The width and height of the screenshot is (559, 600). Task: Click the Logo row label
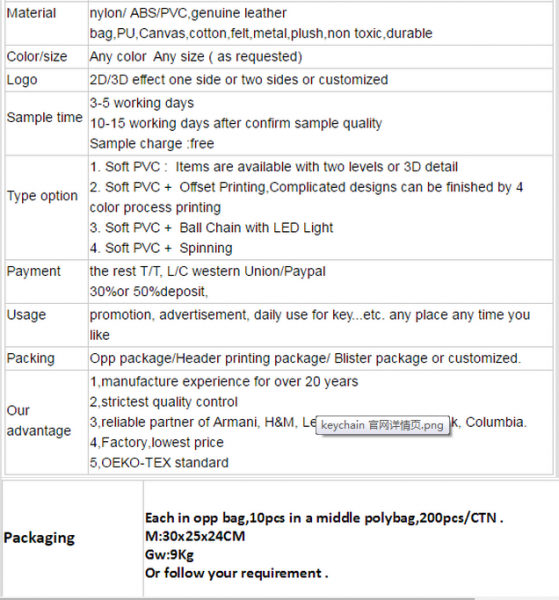pyautogui.click(x=22, y=80)
